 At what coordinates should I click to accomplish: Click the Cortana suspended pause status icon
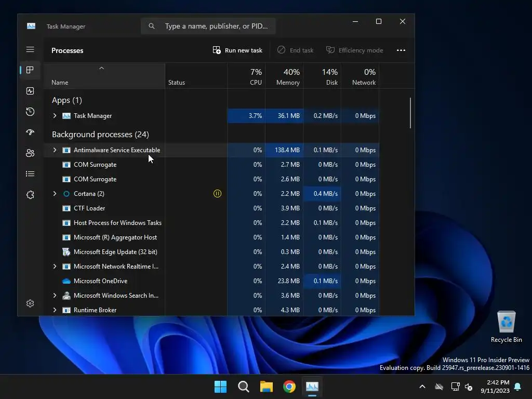tap(218, 194)
